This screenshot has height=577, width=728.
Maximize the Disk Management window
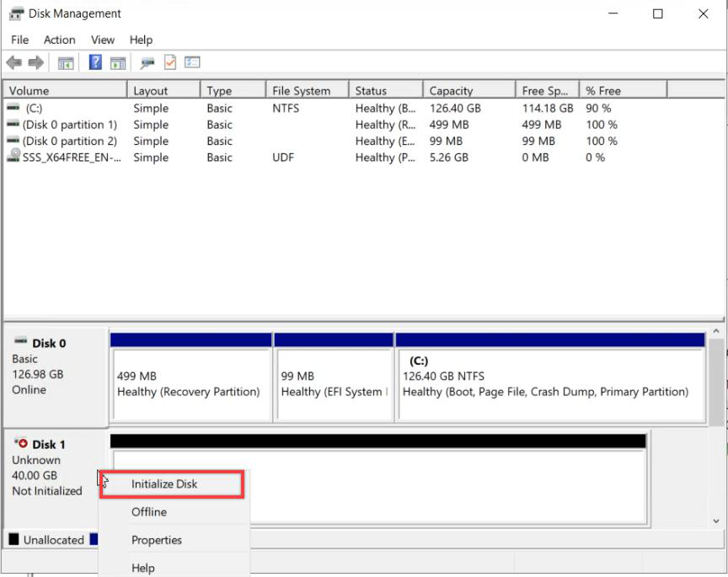coord(658,14)
